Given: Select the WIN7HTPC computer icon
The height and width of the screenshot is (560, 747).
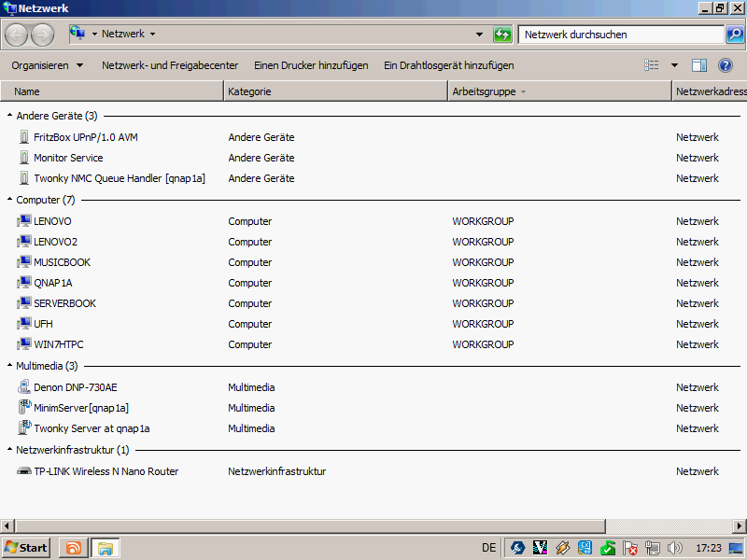Looking at the screenshot, I should (24, 343).
